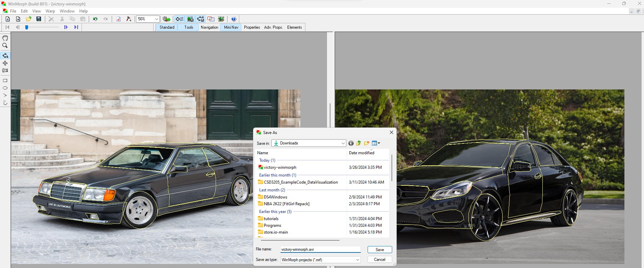Open the File menu
This screenshot has height=268, width=644.
pos(13,11)
